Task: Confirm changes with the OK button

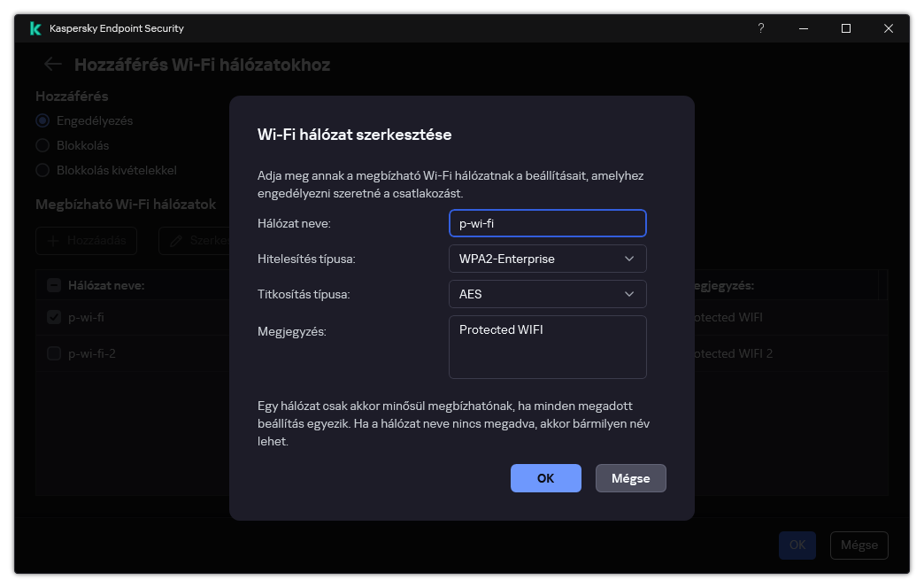Action: click(x=545, y=477)
